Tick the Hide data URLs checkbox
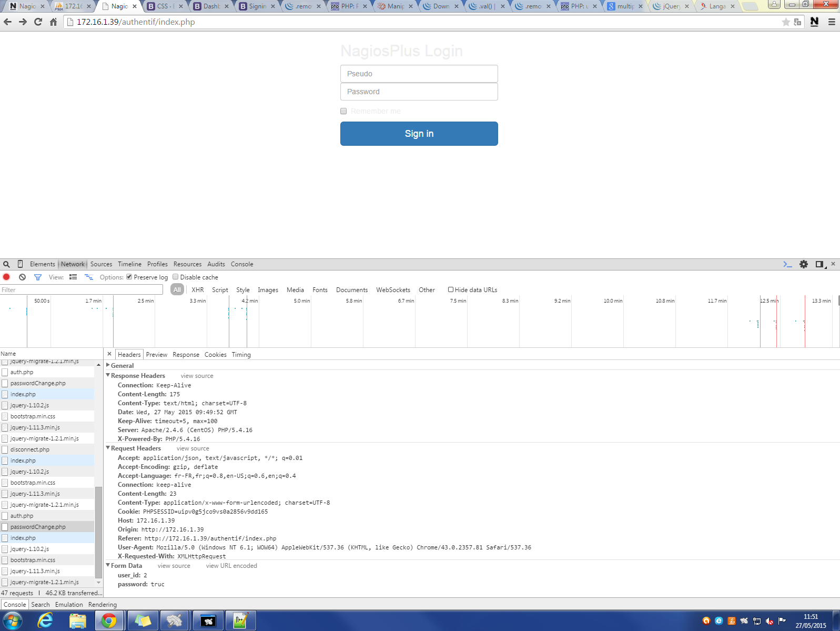840x631 pixels. pos(451,289)
